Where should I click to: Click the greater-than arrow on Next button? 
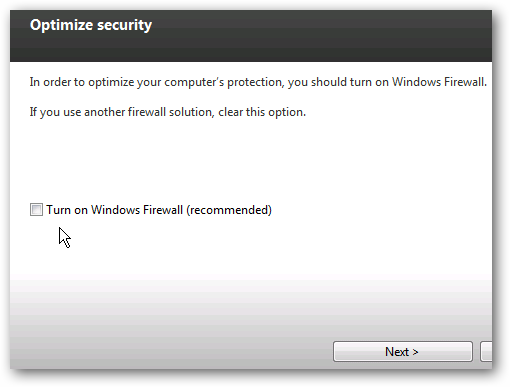pyautogui.click(x=415, y=352)
